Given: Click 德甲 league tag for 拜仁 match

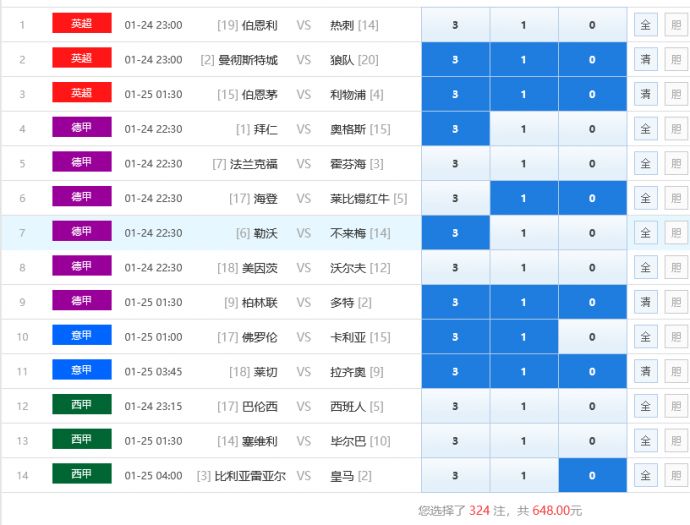Looking at the screenshot, I should click(x=81, y=128).
